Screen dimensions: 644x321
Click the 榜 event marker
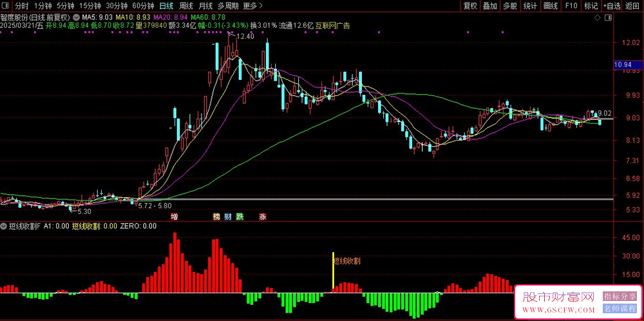(216, 217)
